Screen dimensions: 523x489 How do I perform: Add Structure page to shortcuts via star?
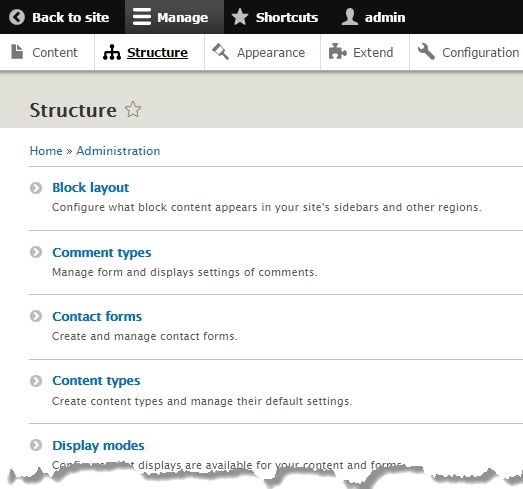click(x=133, y=109)
